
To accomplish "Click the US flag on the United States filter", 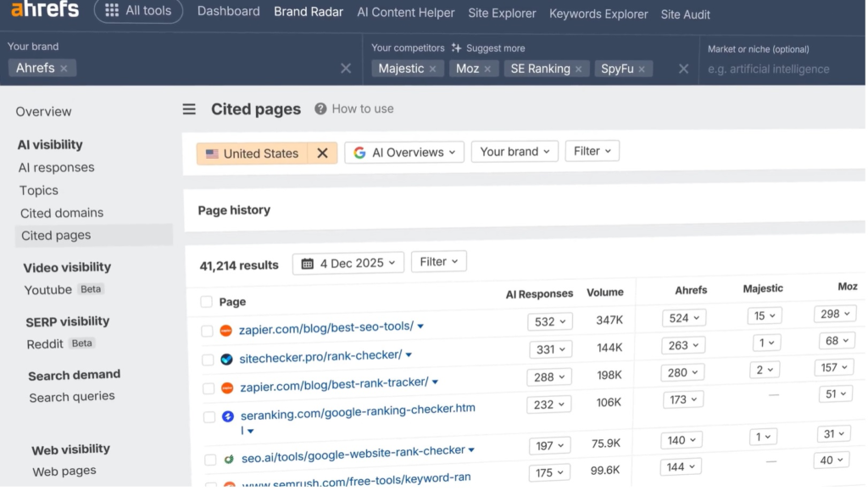I will [x=214, y=153].
